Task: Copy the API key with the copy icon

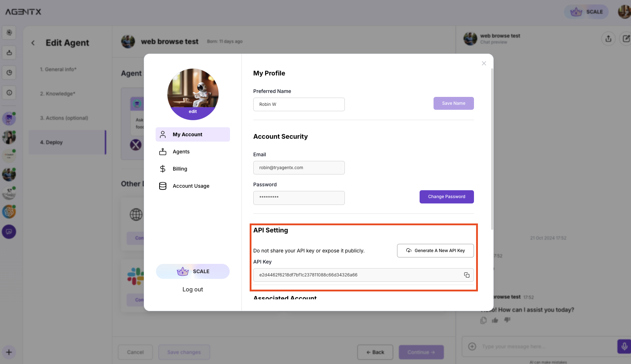Action: (x=466, y=275)
